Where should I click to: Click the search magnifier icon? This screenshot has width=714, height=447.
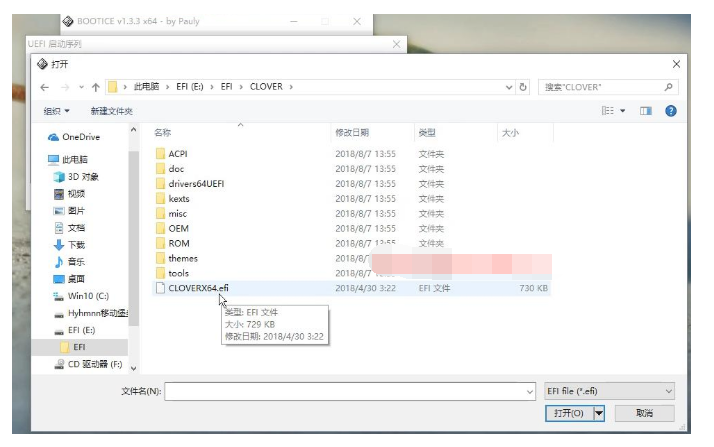668,87
